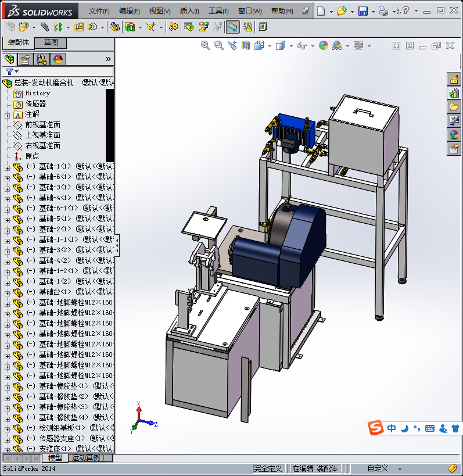The image size is (463, 476).
Task: Expand the 基础-6<1> component node
Action: click(x=8, y=178)
